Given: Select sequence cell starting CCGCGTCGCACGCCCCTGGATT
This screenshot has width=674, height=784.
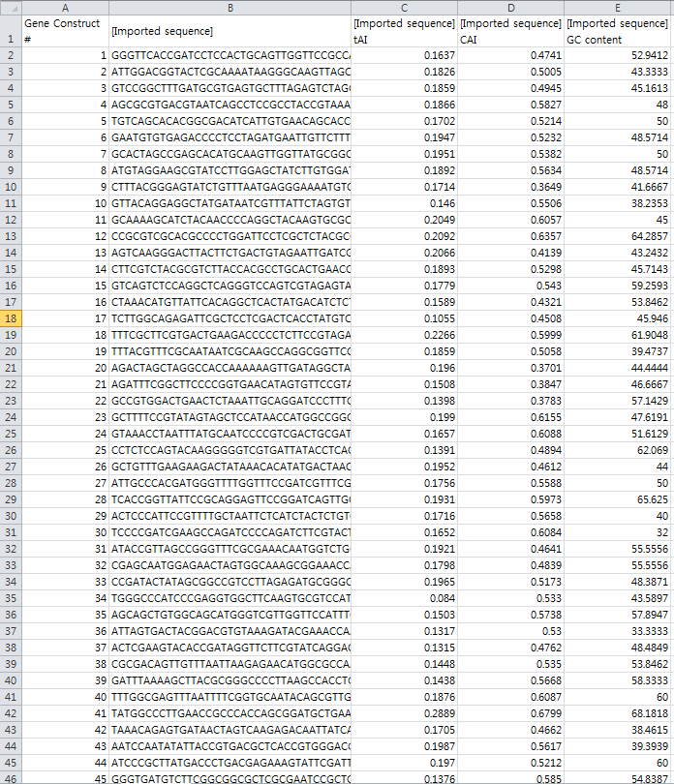Looking at the screenshot, I should 230,236.
